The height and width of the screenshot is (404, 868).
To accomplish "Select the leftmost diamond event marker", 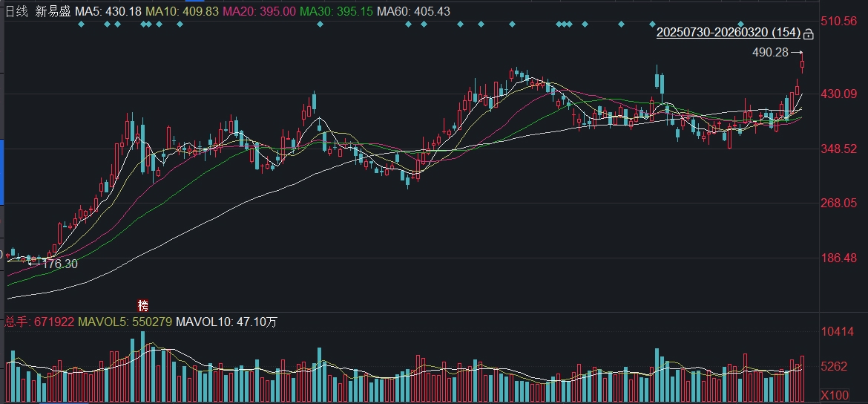I will click(81, 25).
